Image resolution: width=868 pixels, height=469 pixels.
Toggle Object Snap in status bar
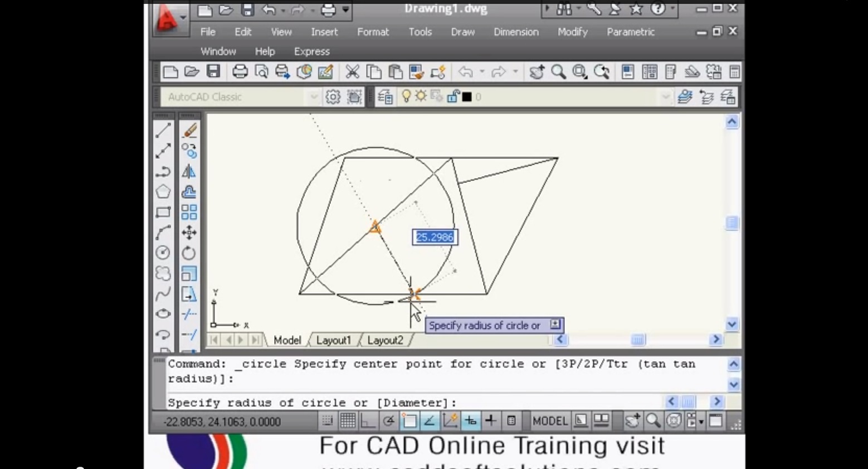[x=409, y=421]
